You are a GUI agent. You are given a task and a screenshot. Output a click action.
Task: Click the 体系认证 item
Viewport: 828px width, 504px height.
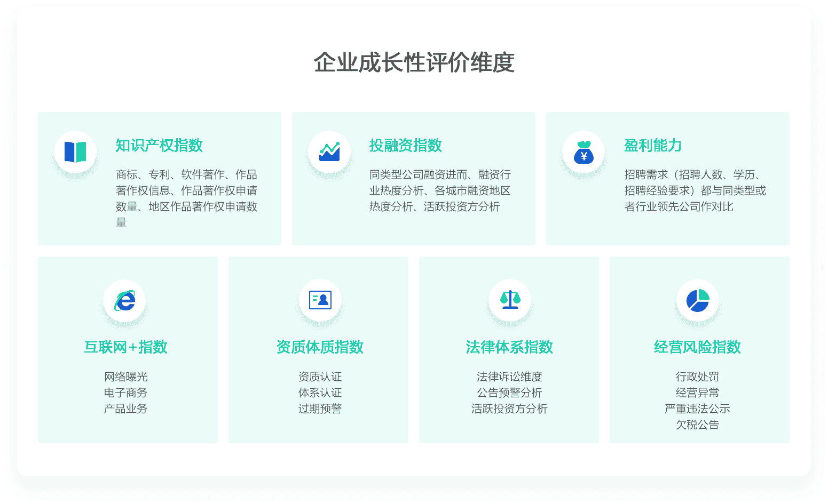tap(320, 393)
